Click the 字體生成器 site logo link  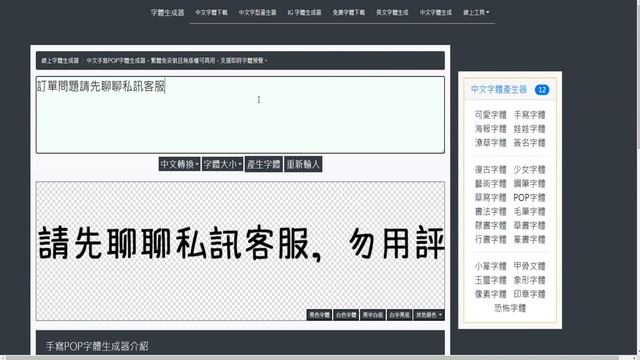point(167,12)
